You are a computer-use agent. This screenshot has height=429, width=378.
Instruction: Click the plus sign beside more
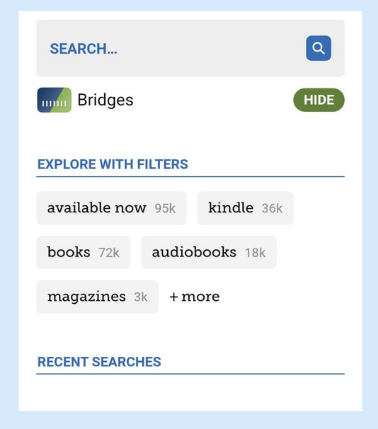coord(174,297)
